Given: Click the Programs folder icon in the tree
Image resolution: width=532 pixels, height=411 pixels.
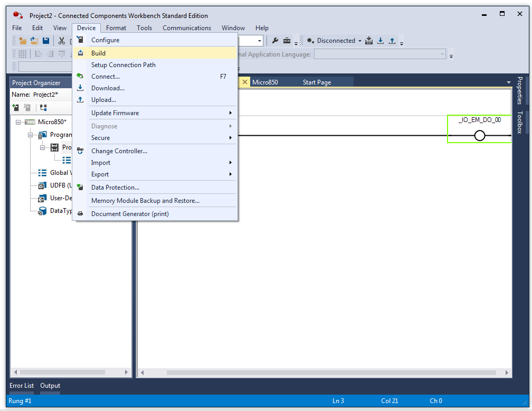Looking at the screenshot, I should pos(42,135).
